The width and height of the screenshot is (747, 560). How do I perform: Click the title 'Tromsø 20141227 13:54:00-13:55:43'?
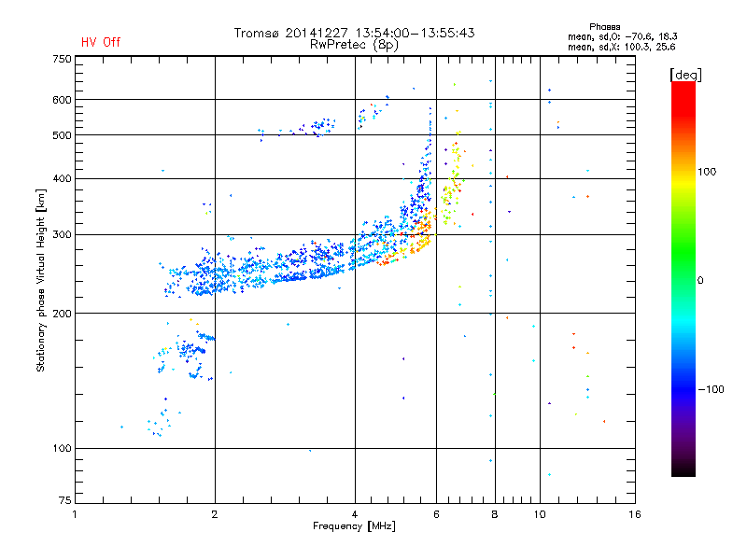point(354,33)
